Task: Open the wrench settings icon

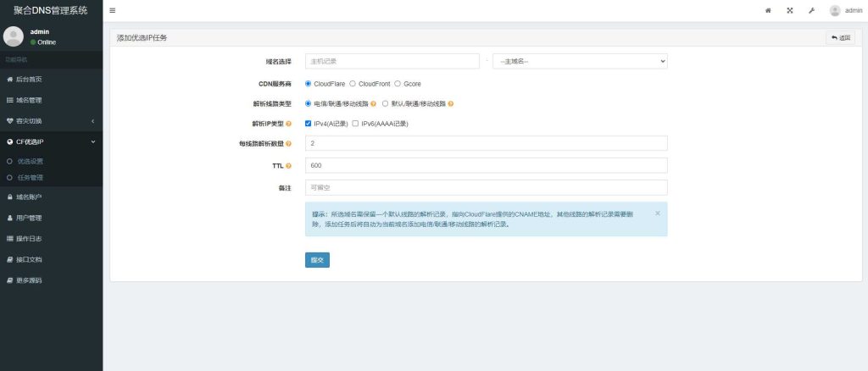Action: tap(811, 10)
